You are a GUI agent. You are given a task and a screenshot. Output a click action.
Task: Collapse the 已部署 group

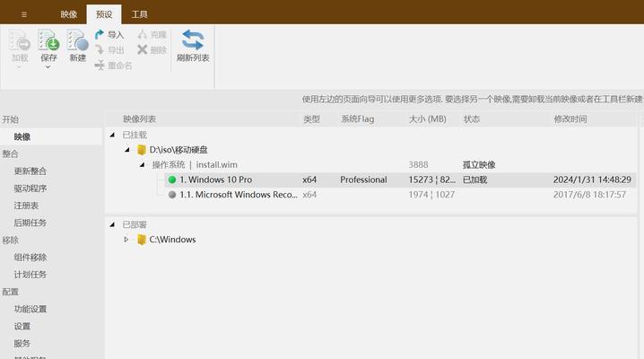tap(112, 224)
